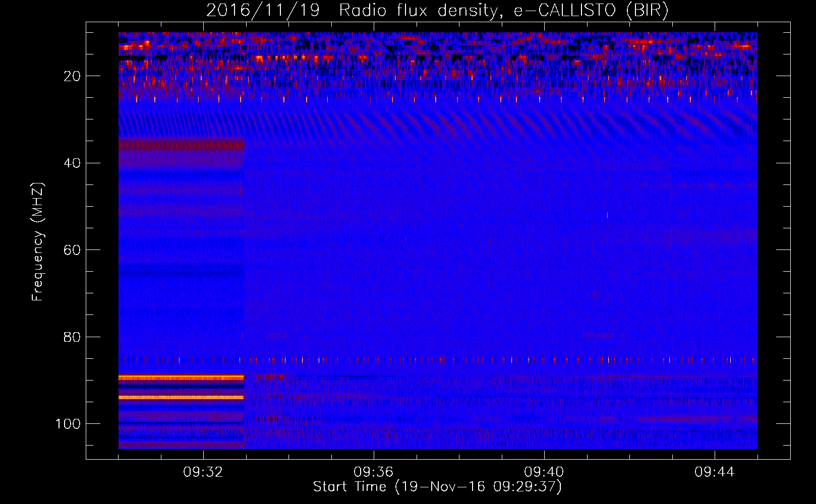Click the dark red band near 36 MHz
The image size is (816, 504).
pos(181,145)
